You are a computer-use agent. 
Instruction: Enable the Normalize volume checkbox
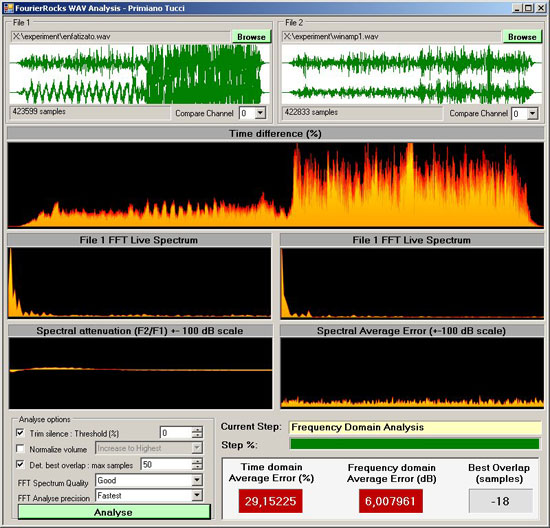coord(20,449)
